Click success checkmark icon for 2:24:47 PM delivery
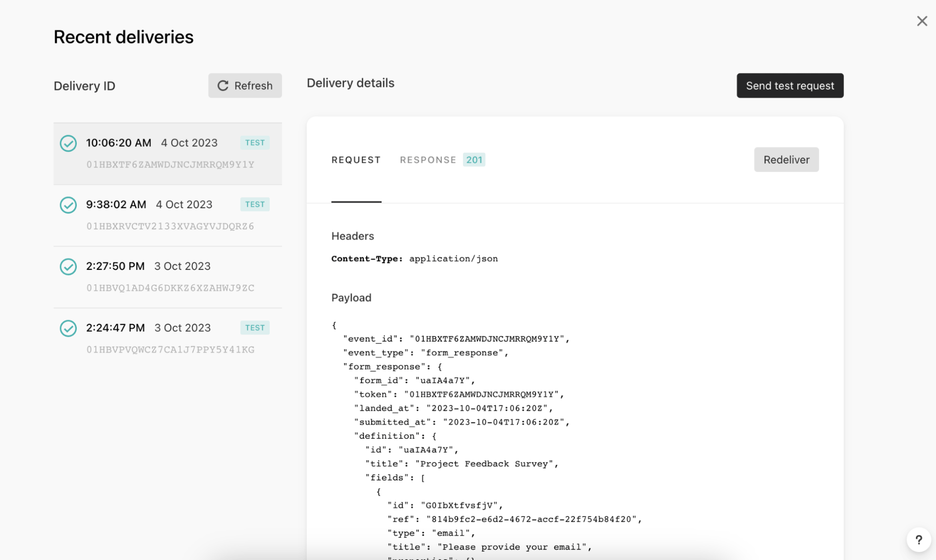The height and width of the screenshot is (560, 936). 68,328
